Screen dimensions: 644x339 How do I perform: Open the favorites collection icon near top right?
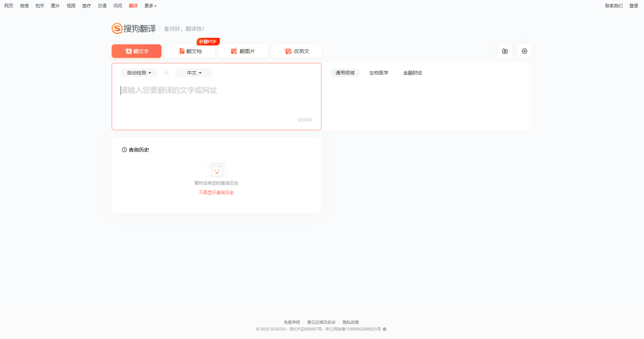[505, 51]
